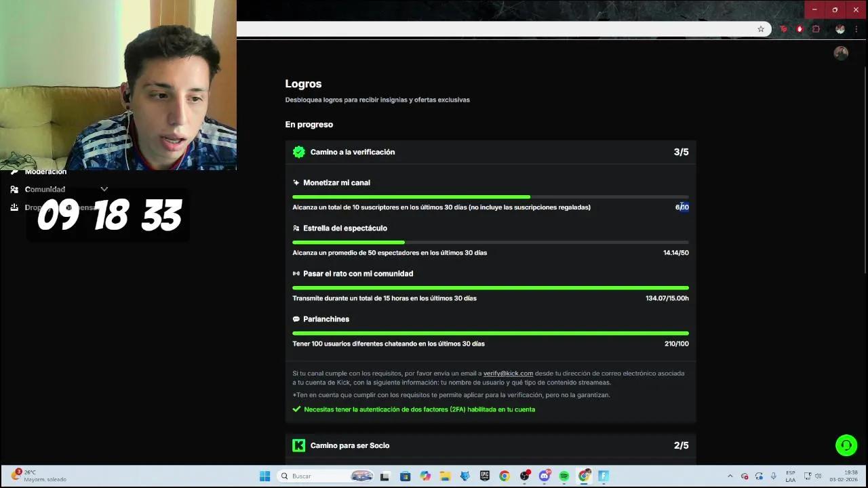Click the icon beside Estrella del espectáculo

point(296,228)
